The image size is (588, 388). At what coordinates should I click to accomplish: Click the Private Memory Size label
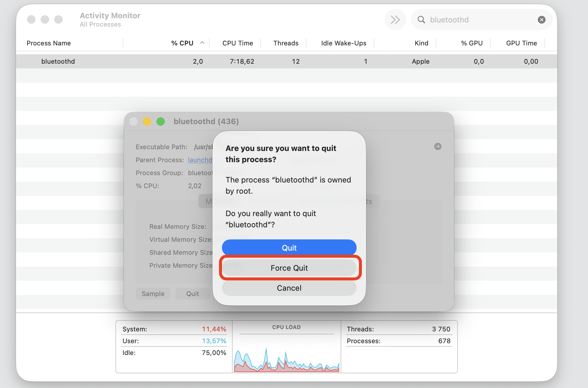(181, 265)
